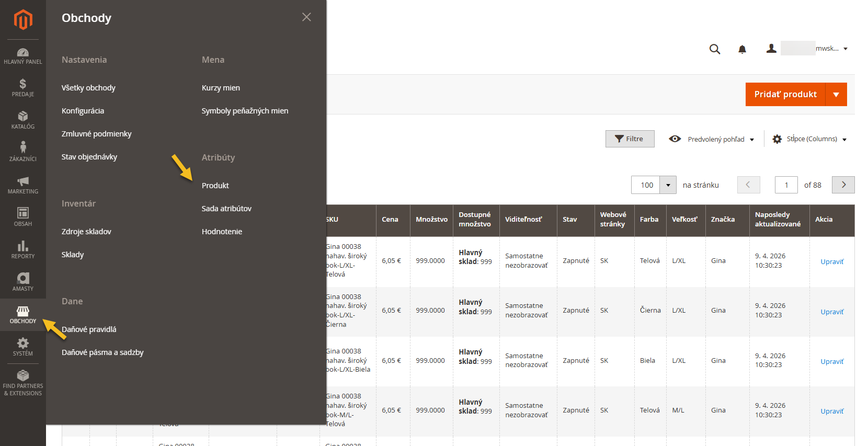Open the Stĺpce (Columns) dropdown
Screen dimensions: 868x446
pyautogui.click(x=810, y=139)
